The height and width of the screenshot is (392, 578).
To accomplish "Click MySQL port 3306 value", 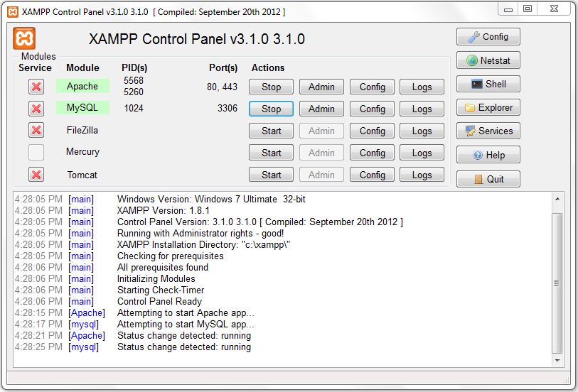I will tap(228, 108).
